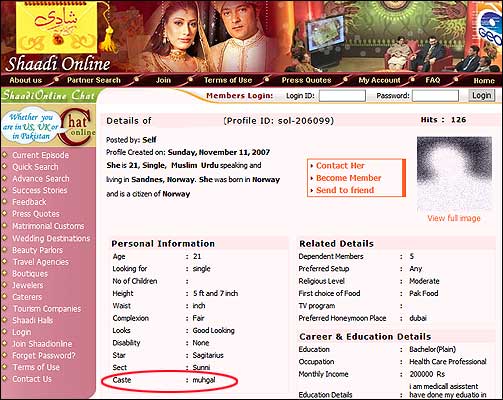Open Beauty Parlors in sidebar

[37, 250]
